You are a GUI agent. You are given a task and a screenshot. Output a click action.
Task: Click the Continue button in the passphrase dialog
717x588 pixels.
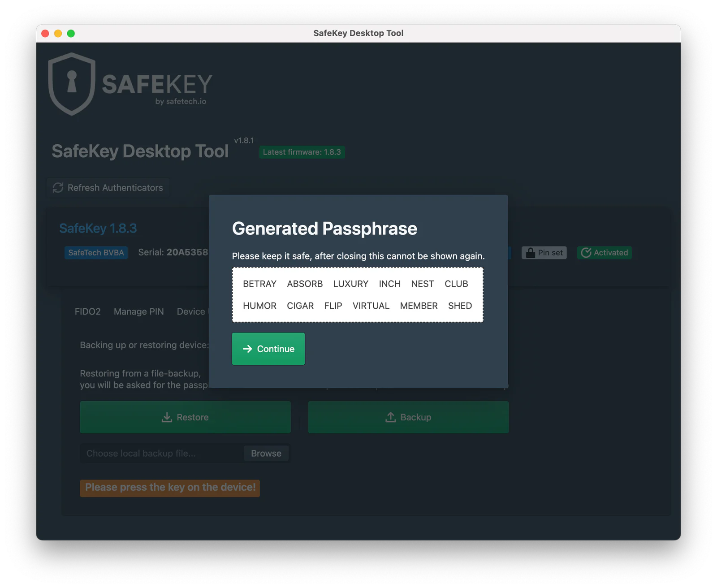[x=268, y=349]
